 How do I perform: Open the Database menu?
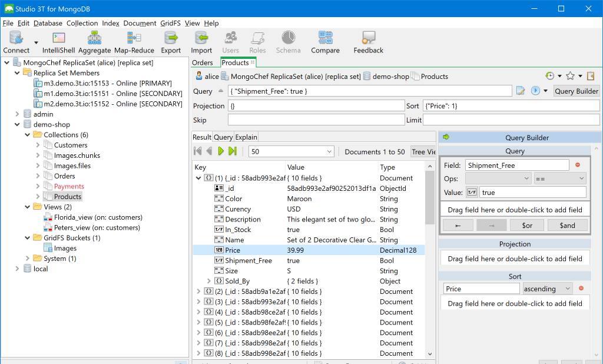coord(48,23)
